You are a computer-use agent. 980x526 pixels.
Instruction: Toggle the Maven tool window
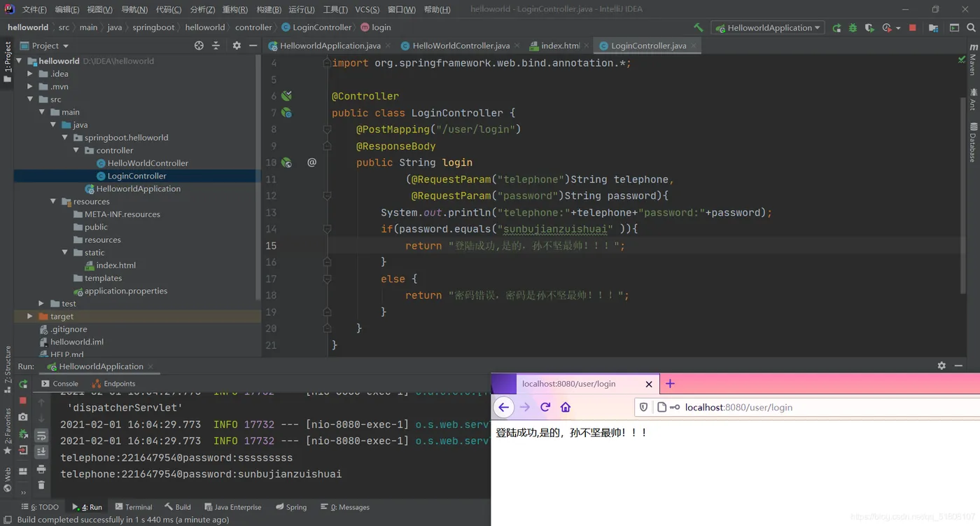click(972, 60)
